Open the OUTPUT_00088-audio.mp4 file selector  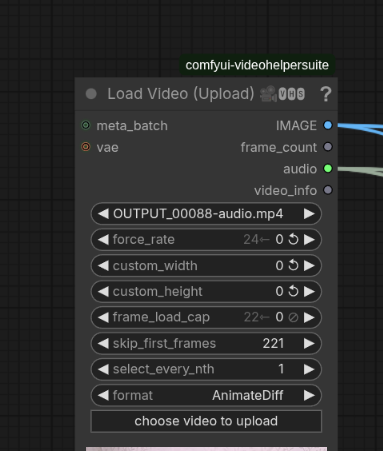point(206,214)
